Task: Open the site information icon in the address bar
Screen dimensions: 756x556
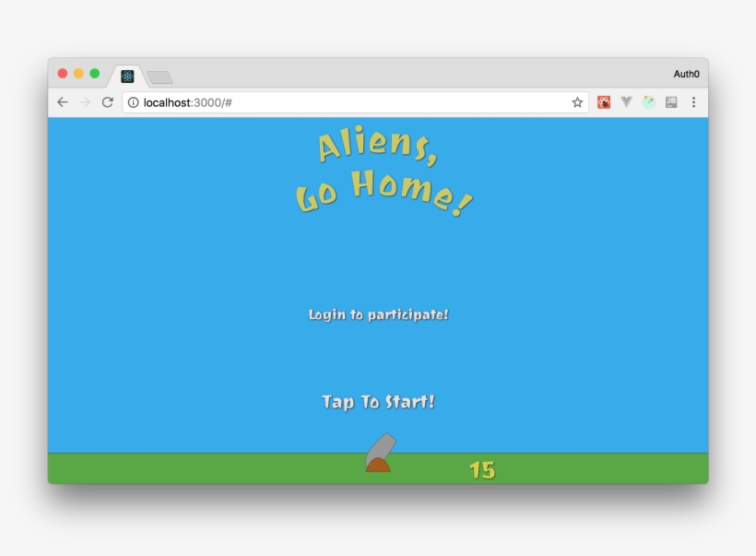Action: tap(133, 102)
